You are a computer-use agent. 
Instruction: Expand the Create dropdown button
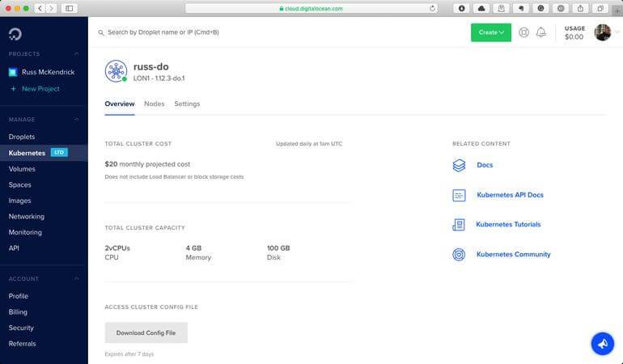pos(491,32)
